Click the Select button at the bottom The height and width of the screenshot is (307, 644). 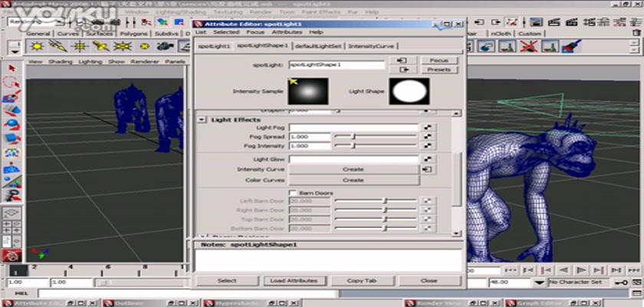click(x=227, y=281)
